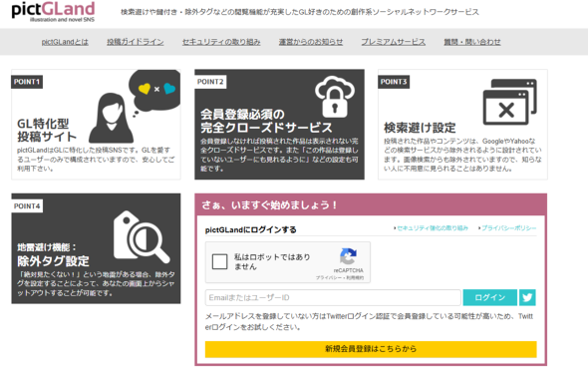Click the crossed-out window icon in POINT3
The image size is (588, 373).
point(509,102)
